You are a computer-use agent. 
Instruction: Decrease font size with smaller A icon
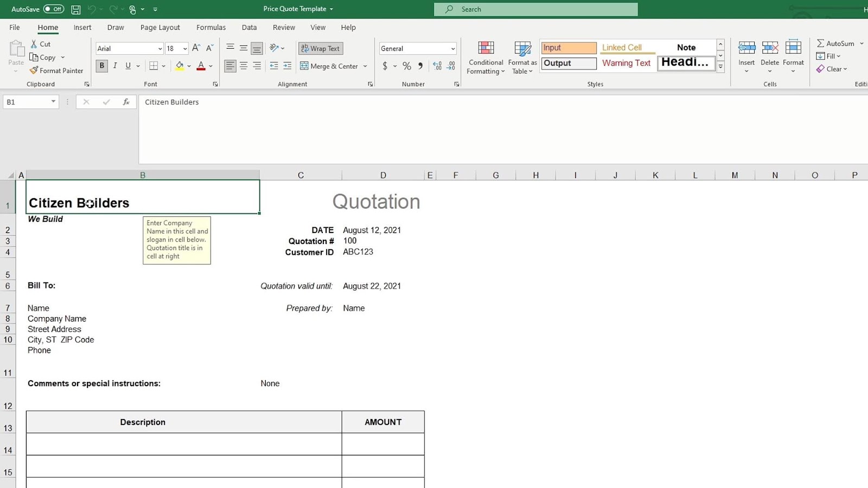click(209, 48)
